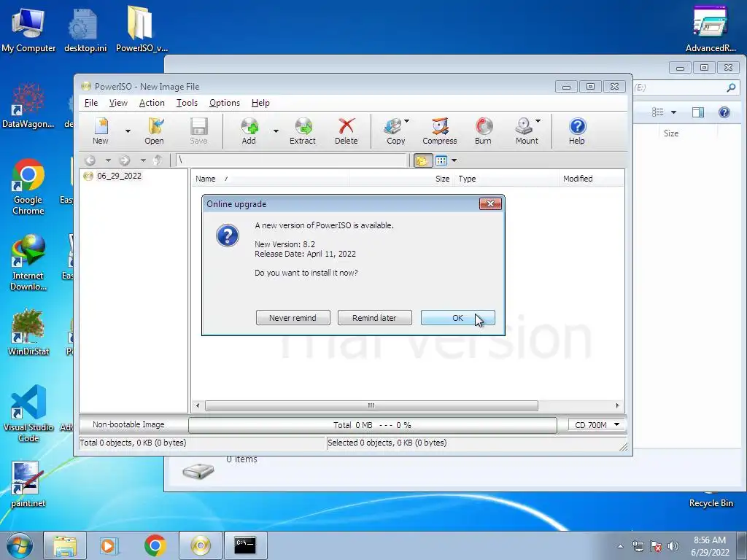
Task: Click the New image toolbar icon
Action: [101, 131]
